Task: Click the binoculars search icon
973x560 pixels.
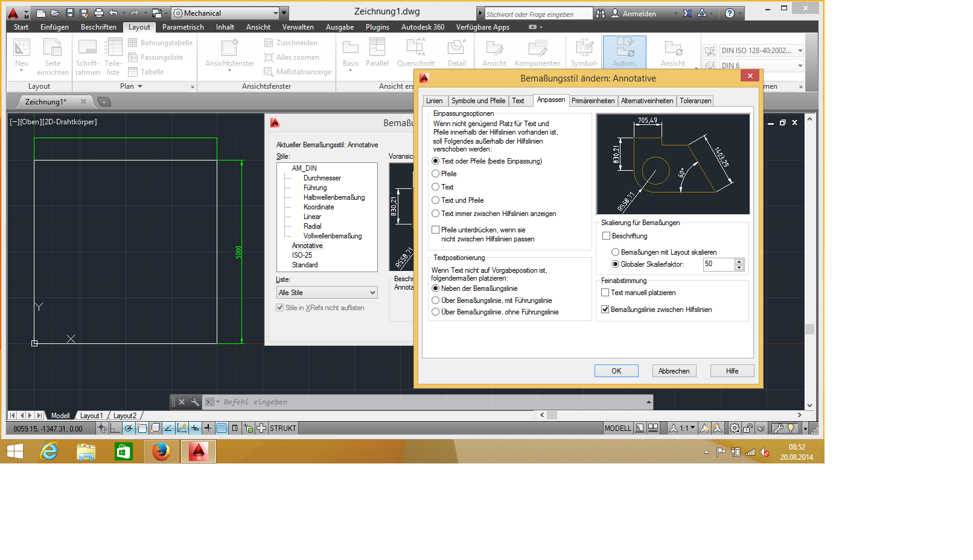Action: [601, 13]
